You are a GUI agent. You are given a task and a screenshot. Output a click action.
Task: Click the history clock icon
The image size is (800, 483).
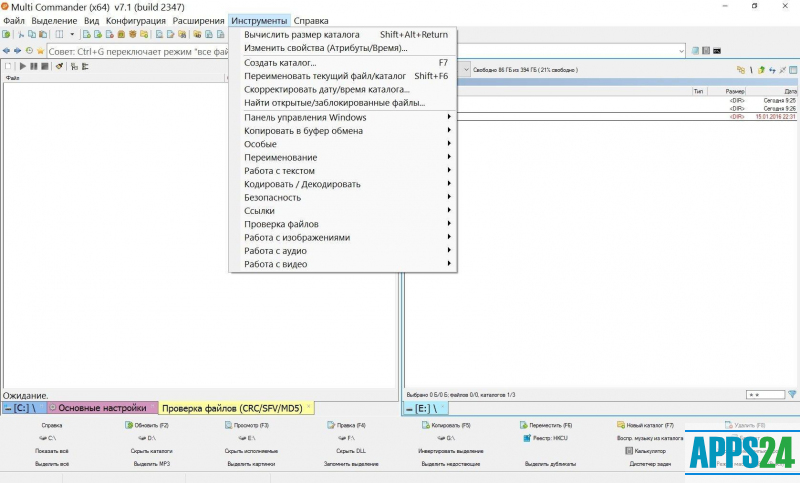29,50
